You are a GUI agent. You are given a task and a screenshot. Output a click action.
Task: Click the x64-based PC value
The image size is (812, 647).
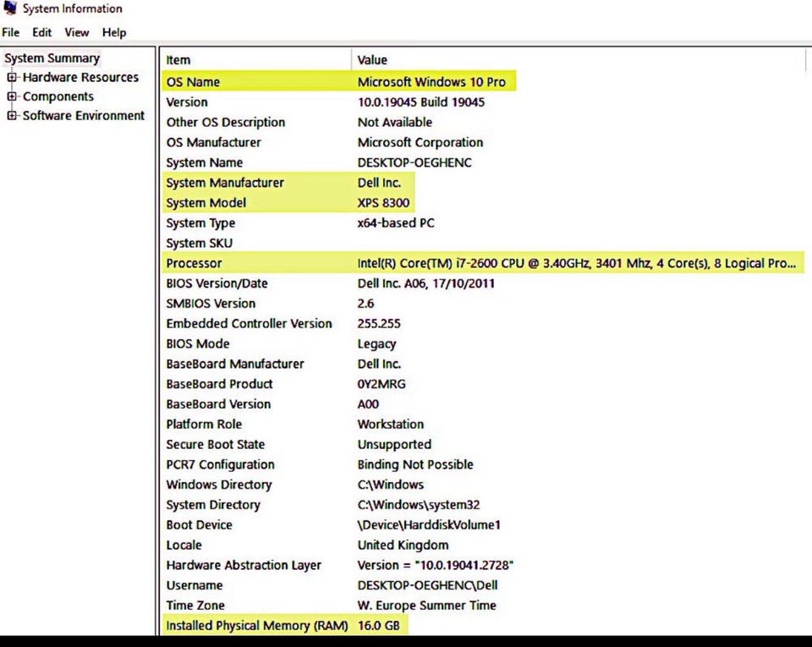point(396,223)
